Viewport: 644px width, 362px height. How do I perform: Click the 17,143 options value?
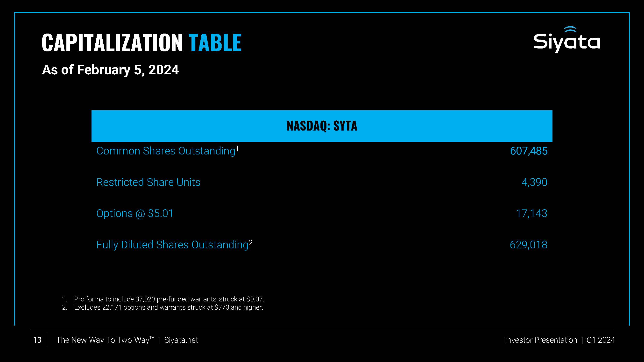pyautogui.click(x=531, y=214)
